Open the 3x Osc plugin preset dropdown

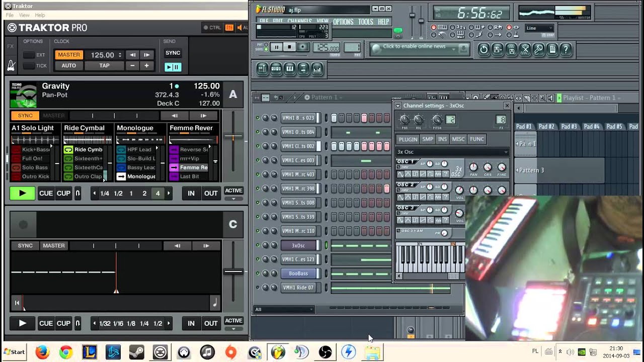click(452, 152)
